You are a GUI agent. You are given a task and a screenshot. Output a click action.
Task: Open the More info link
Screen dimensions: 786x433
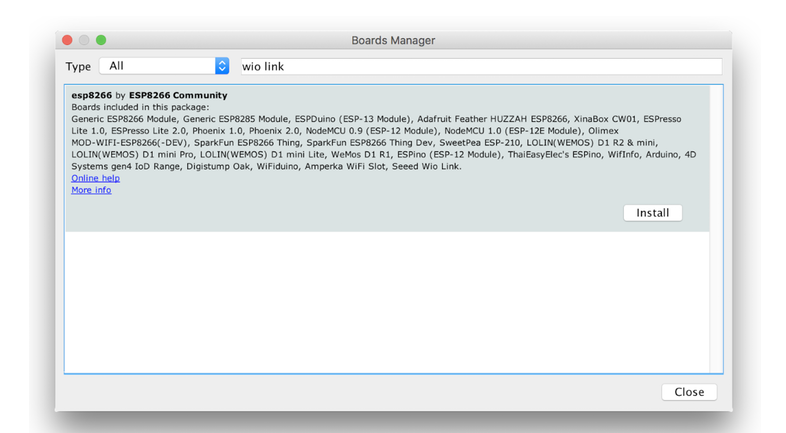91,190
